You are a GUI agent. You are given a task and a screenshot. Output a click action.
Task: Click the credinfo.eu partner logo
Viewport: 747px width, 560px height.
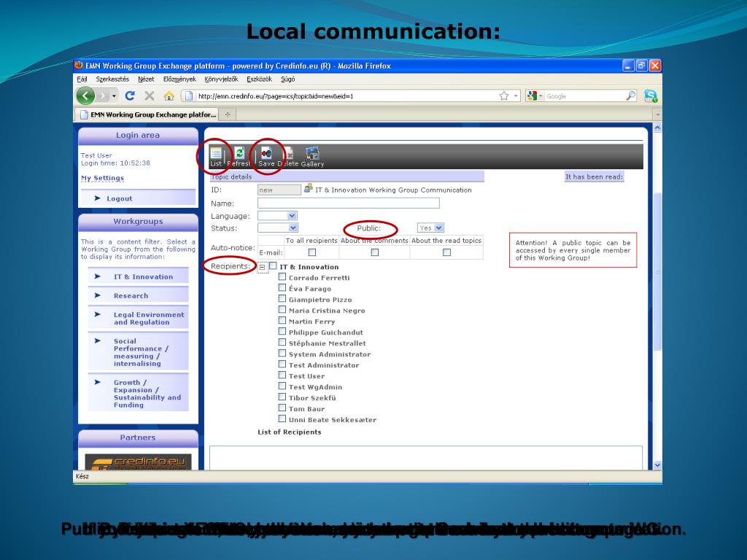138,462
